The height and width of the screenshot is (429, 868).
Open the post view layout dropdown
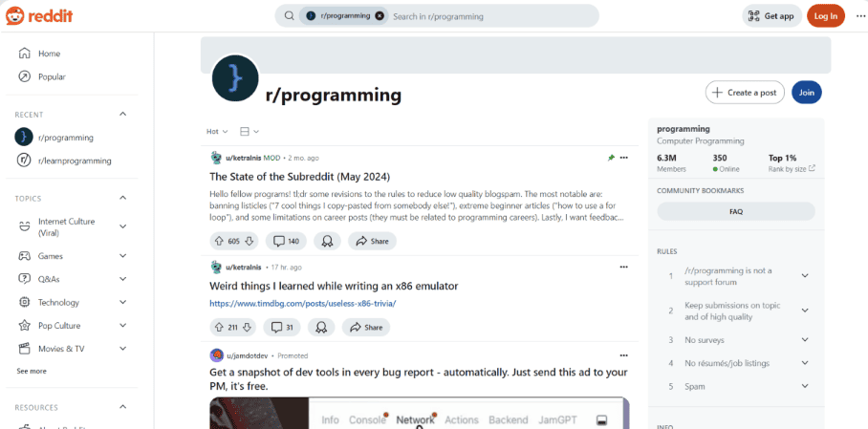point(250,131)
